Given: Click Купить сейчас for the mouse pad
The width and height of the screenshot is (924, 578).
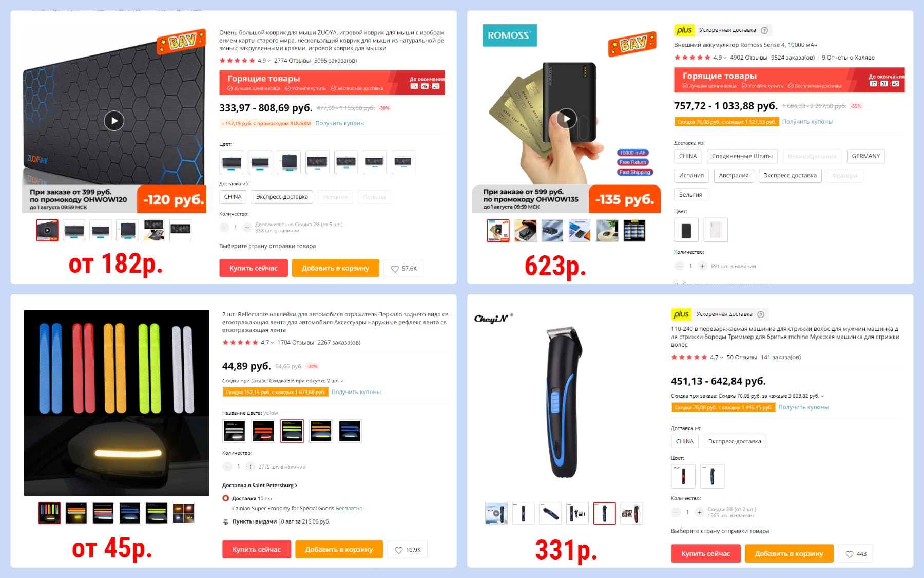Looking at the screenshot, I should pos(254,268).
